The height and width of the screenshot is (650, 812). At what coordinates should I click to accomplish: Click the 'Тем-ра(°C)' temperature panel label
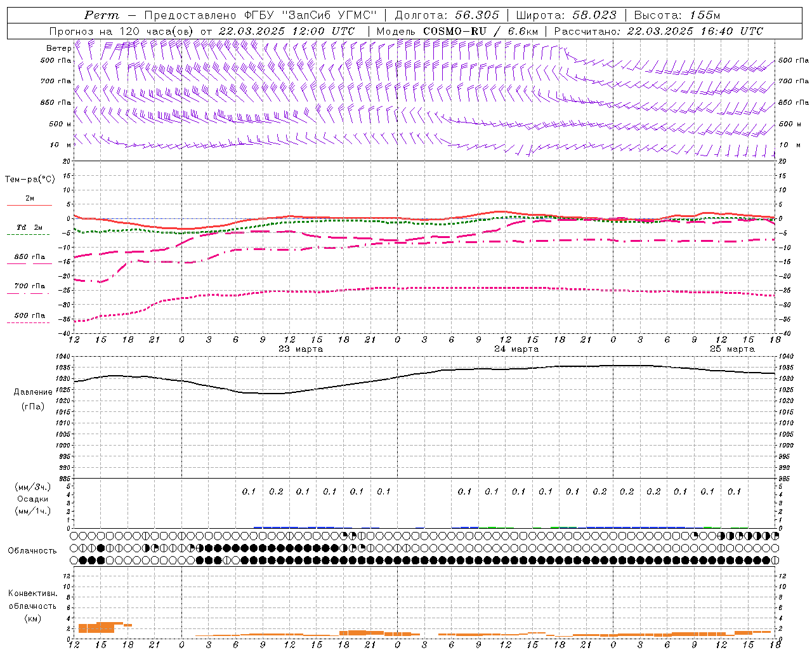[x=30, y=180]
